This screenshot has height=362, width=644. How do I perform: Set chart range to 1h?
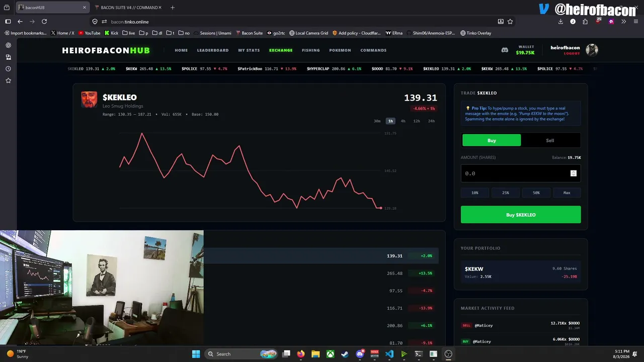(390, 121)
